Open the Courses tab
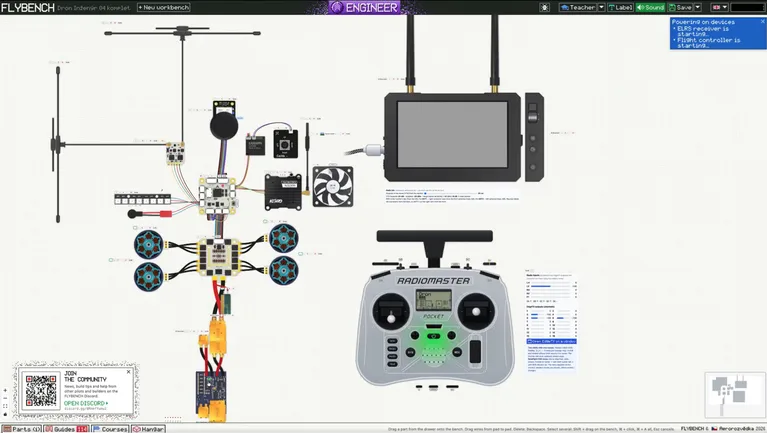 110,429
